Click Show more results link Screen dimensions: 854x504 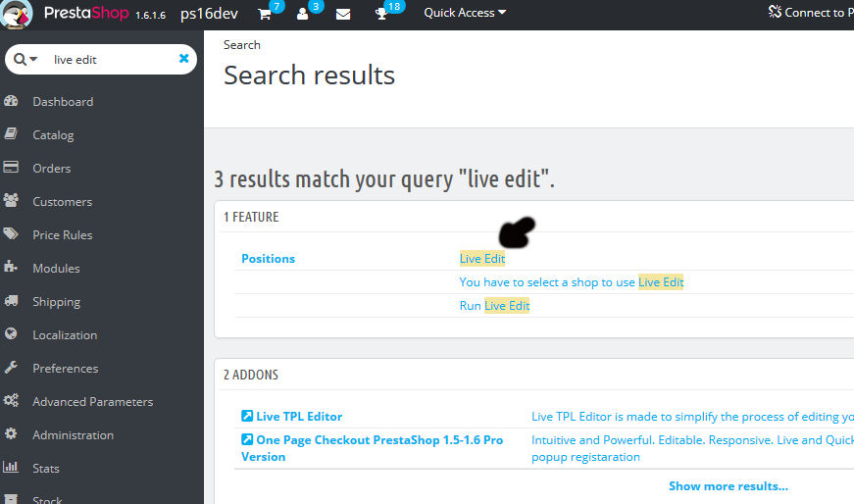(x=728, y=486)
